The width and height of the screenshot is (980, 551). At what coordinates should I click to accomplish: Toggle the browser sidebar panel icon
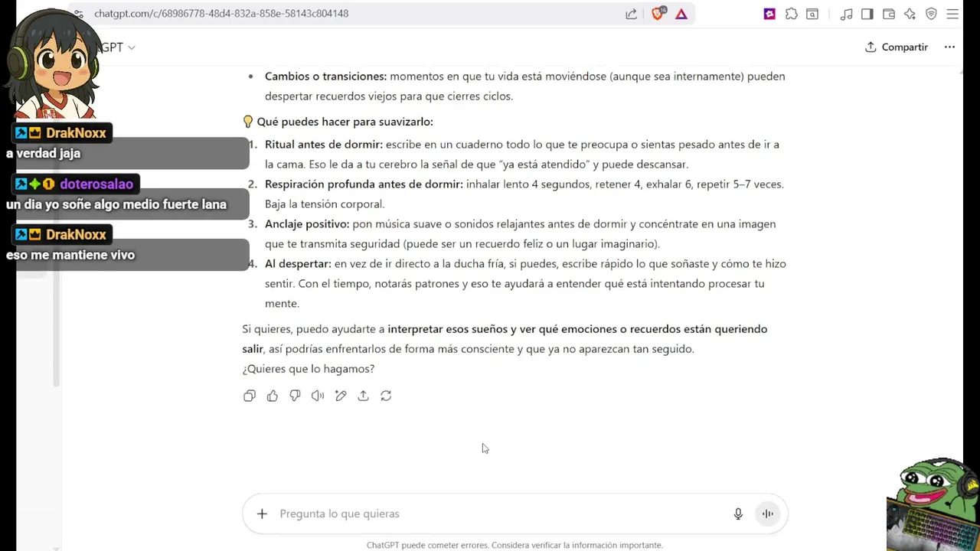click(867, 14)
